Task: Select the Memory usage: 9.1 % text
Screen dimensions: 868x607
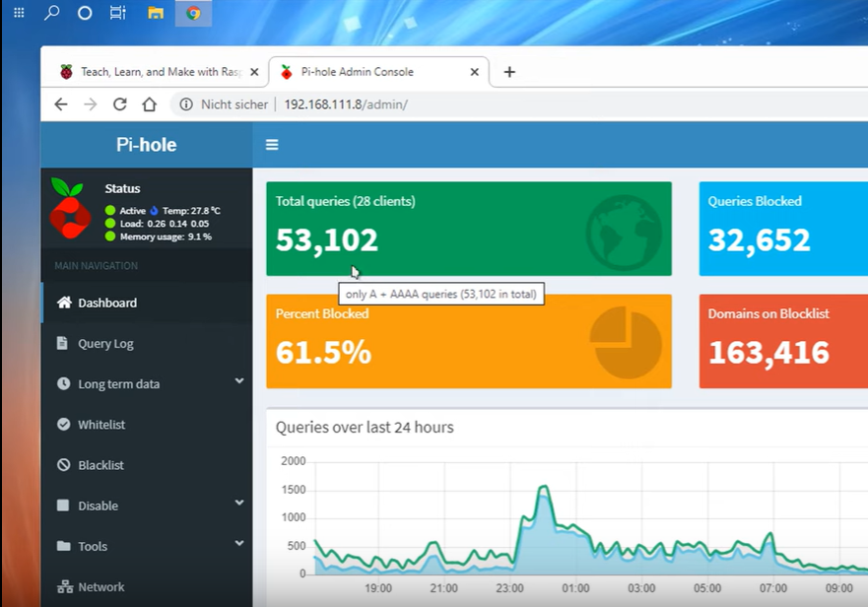Action: [166, 236]
